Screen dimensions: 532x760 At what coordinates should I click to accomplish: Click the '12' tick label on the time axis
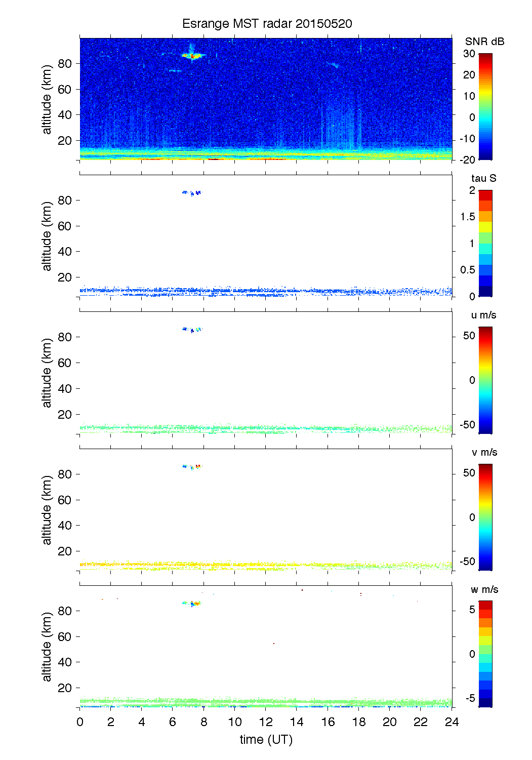coord(266,722)
